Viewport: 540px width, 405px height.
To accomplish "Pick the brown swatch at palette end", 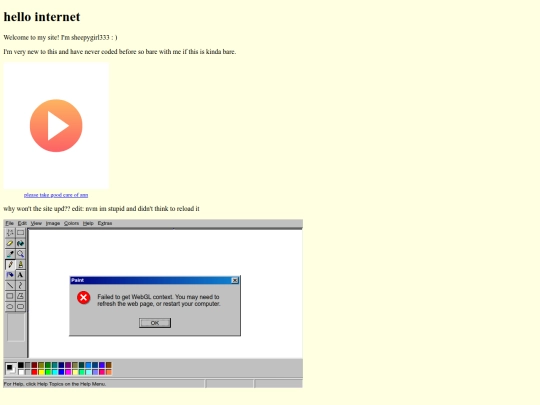I will tap(108, 365).
